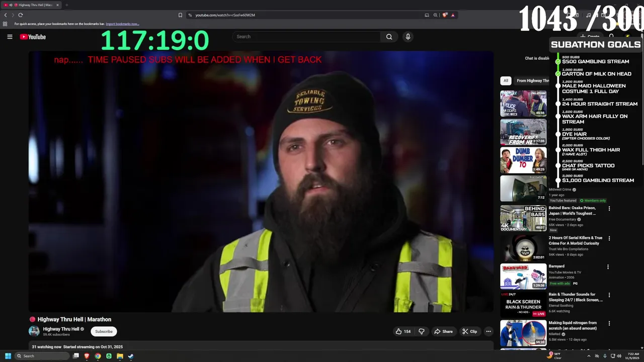Open site settings icon beside the URL
Image resolution: width=644 pixels, height=362 pixels.
190,15
